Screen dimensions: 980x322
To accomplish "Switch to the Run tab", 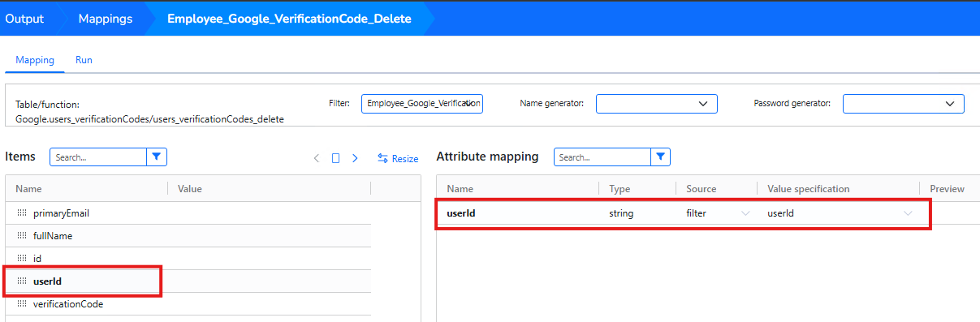I will pos(84,60).
